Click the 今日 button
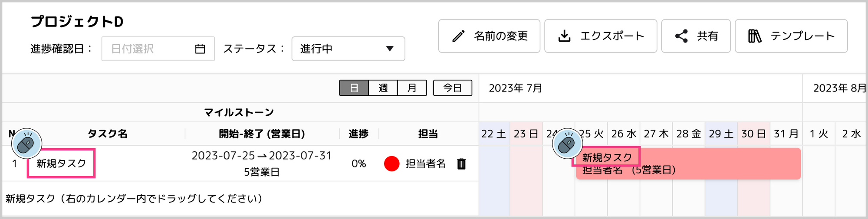 (x=452, y=88)
